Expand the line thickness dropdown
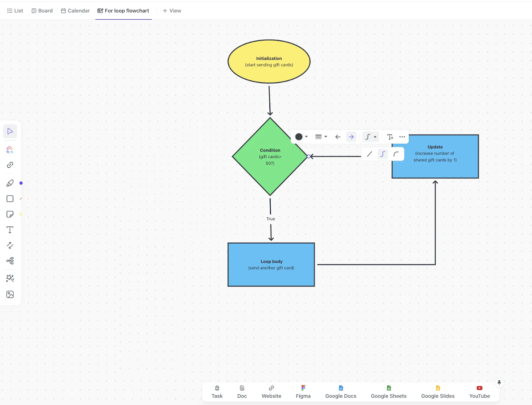Screen dimensions: 532x405 click(x=321, y=137)
